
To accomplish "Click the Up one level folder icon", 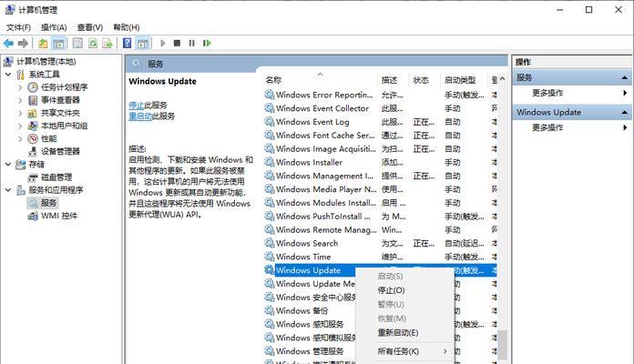I will [43, 43].
